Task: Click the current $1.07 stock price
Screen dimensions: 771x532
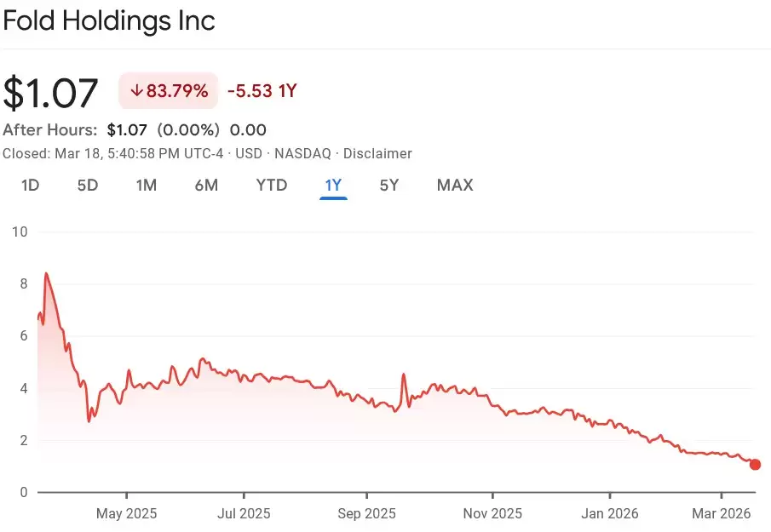Action: tap(51, 90)
